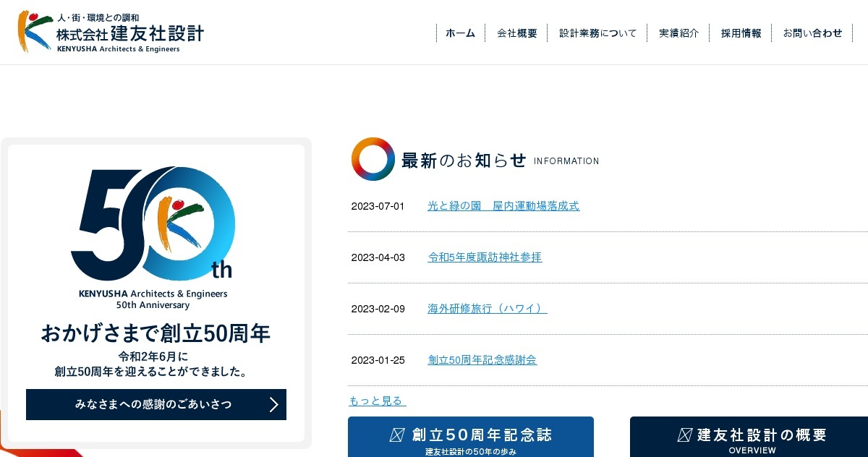
Task: Click the date 2023-04-03
Action: pyautogui.click(x=378, y=257)
